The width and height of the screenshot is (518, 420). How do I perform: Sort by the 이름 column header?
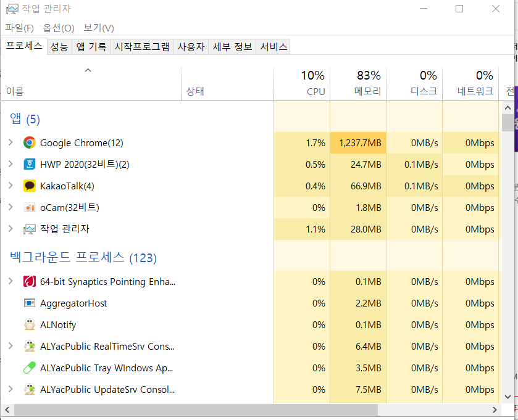pyautogui.click(x=91, y=84)
